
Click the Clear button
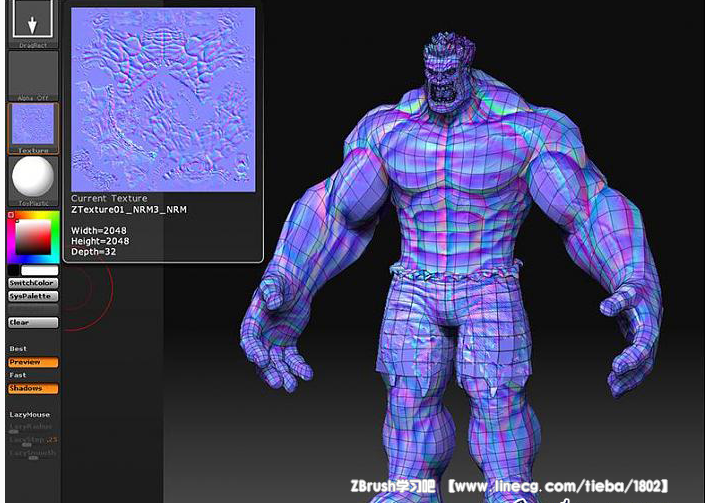[x=33, y=323]
